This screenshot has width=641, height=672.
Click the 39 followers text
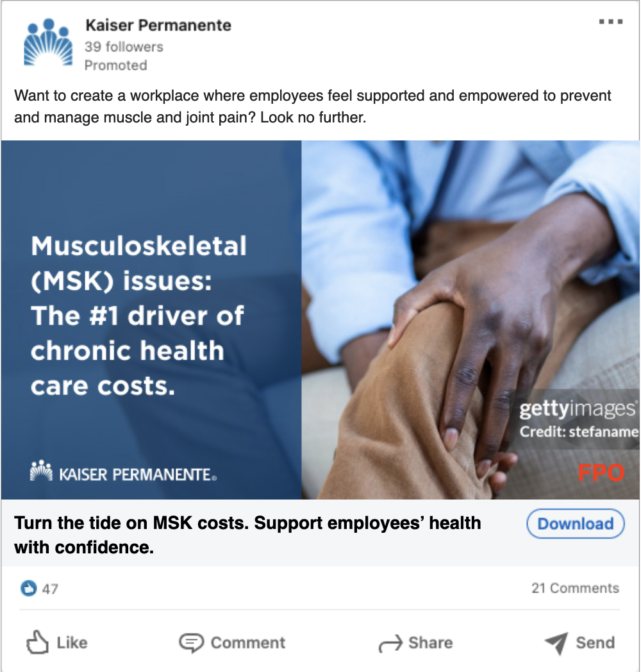124,47
